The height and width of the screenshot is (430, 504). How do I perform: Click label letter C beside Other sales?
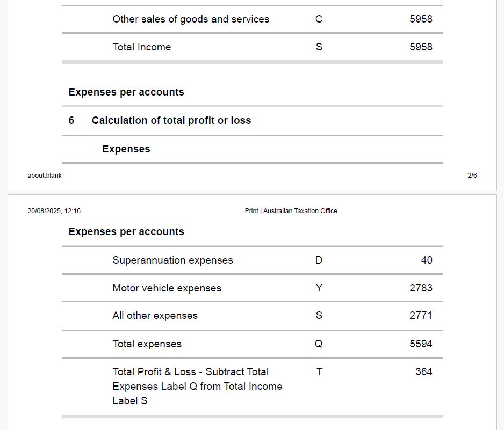pyautogui.click(x=319, y=19)
